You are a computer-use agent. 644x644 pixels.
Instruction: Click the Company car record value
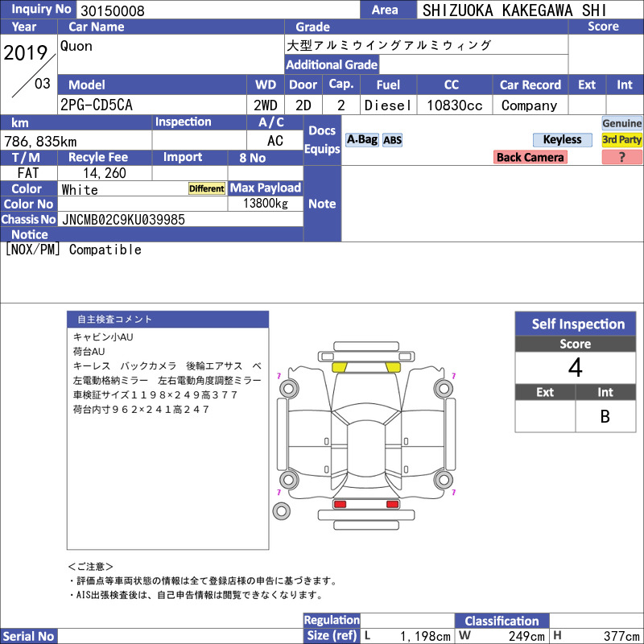[530, 105]
